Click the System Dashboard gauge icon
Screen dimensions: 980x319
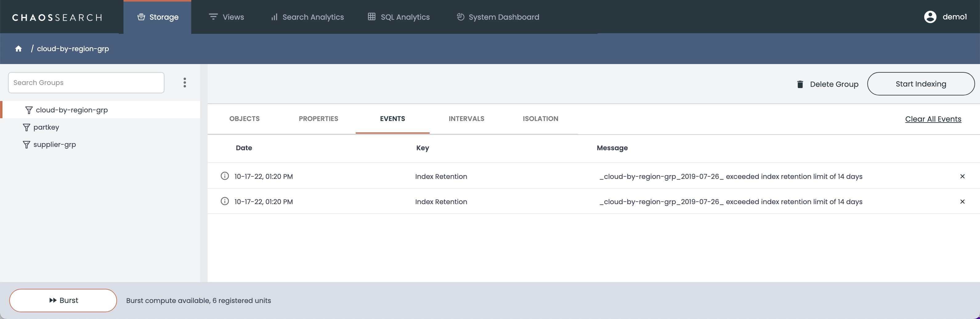(460, 17)
